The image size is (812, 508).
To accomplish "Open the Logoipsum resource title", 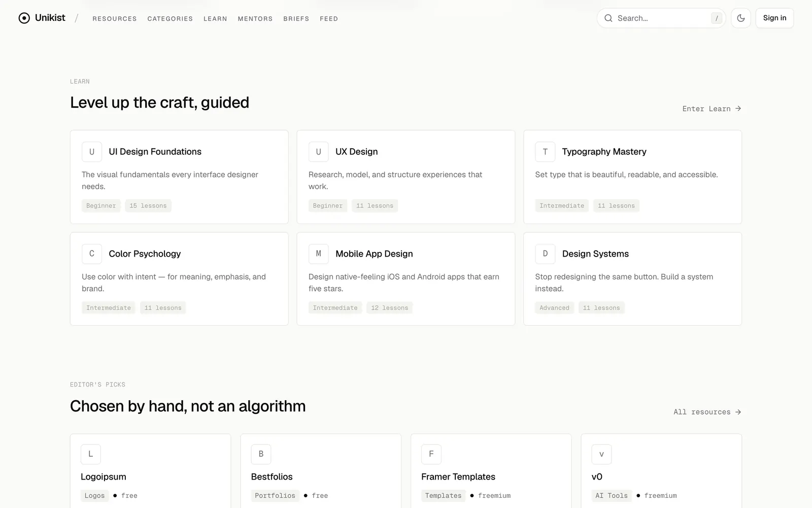I will click(x=104, y=477).
